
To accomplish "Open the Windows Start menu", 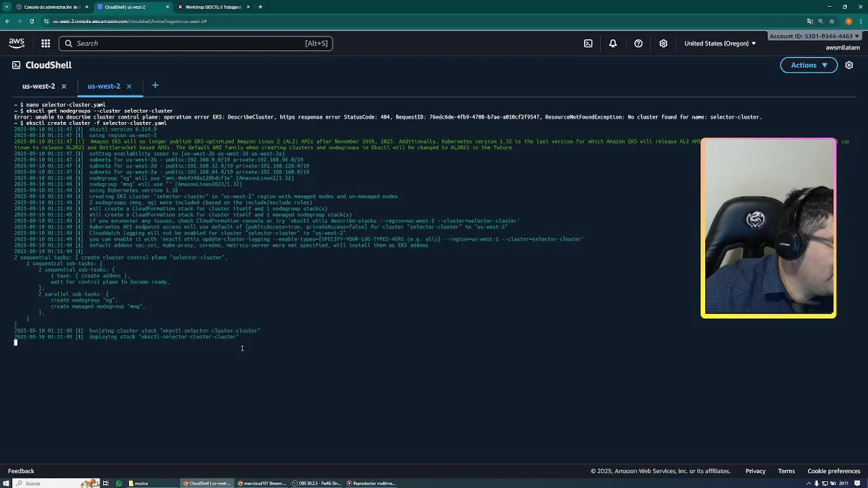I will 5,483.
